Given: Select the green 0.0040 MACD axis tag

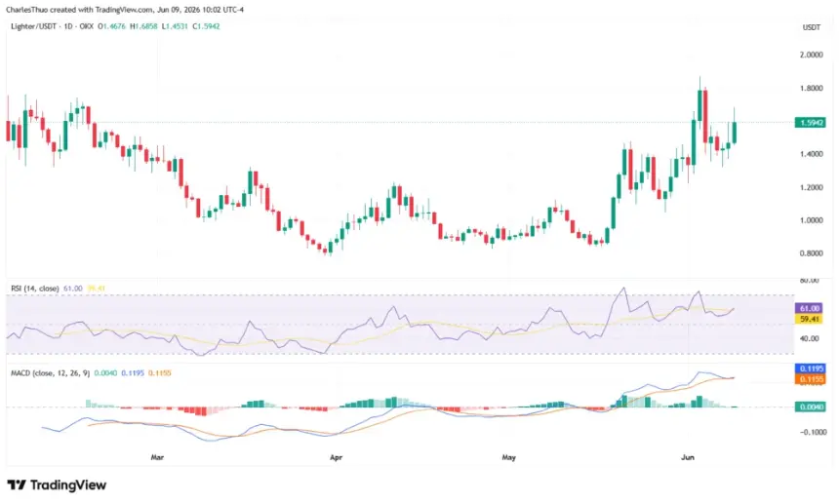Looking at the screenshot, I should [811, 407].
